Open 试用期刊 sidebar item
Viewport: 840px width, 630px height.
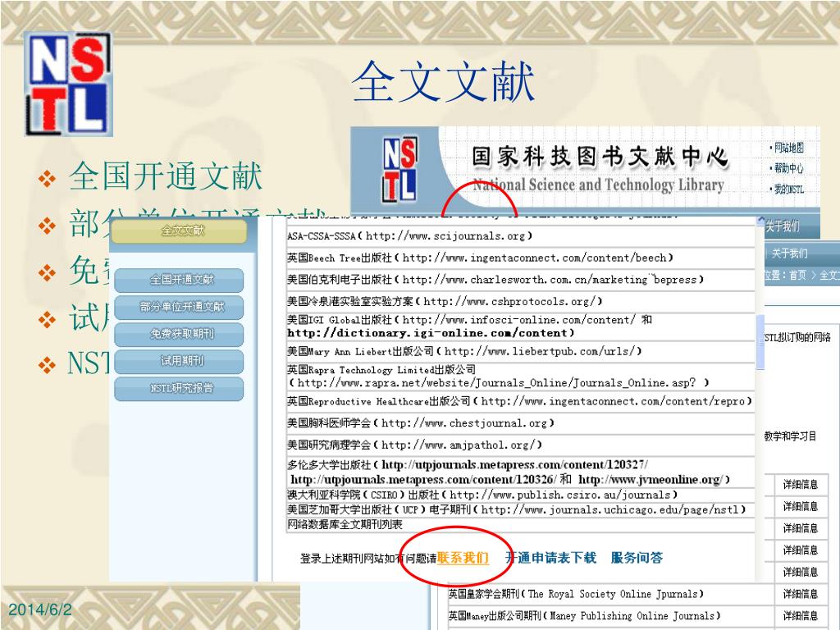[x=179, y=361]
